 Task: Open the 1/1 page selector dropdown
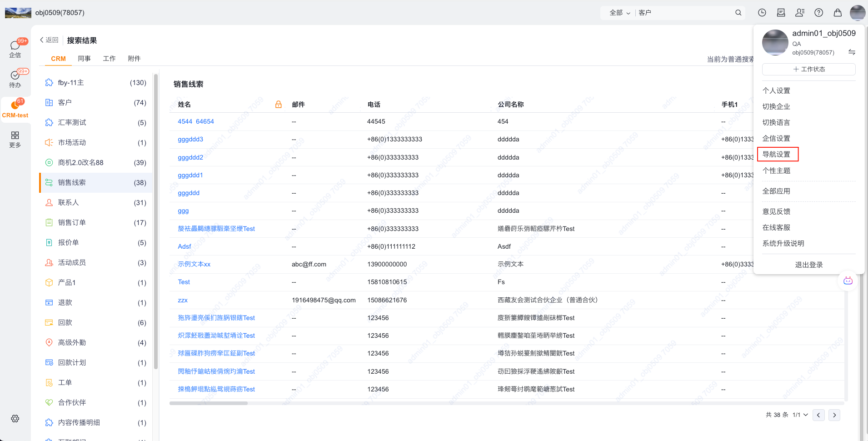(x=800, y=415)
